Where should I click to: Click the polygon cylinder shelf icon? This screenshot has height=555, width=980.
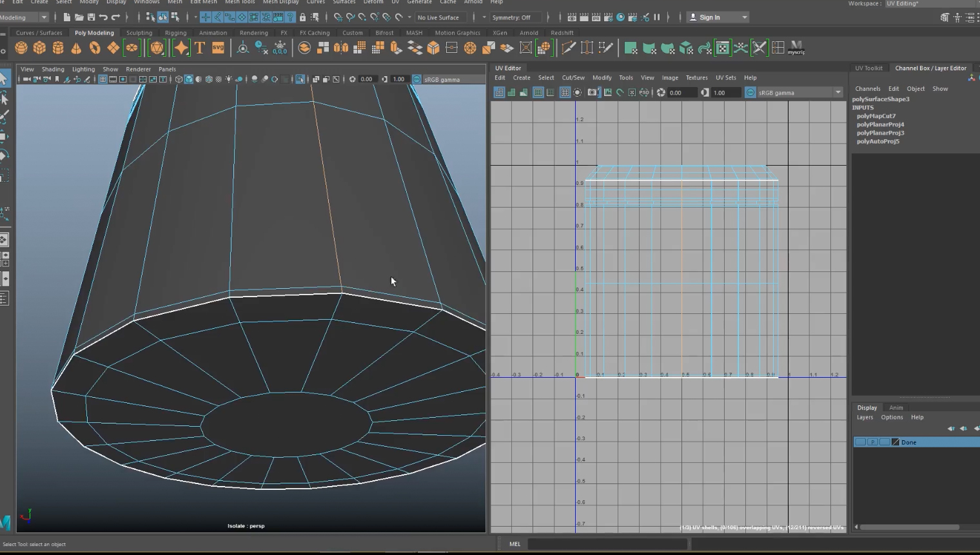click(58, 48)
